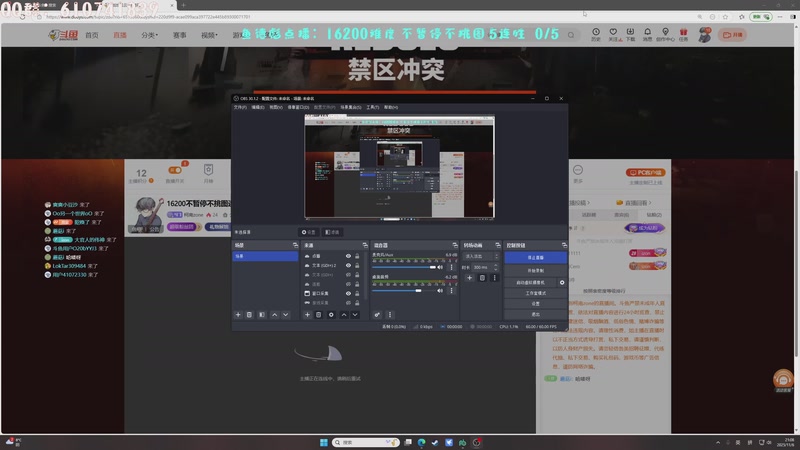
Task: Toggle visibility of dimmed 文本 (GDI+) source
Action: [348, 275]
